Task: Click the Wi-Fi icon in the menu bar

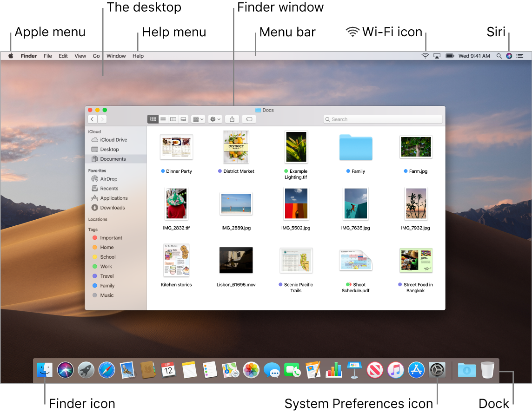Action: (425, 55)
